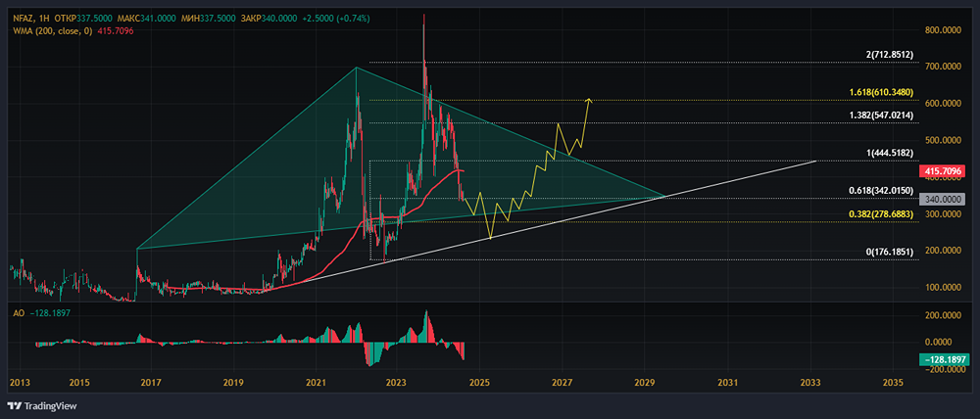The width and height of the screenshot is (980, 419).
Task: Click the yellow projection arrow tip near 610
Action: pyautogui.click(x=588, y=99)
